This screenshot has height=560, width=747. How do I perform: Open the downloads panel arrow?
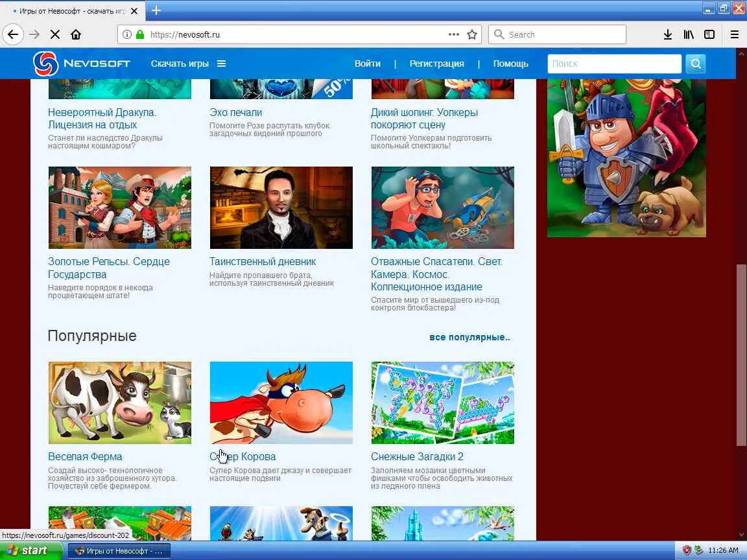click(668, 34)
